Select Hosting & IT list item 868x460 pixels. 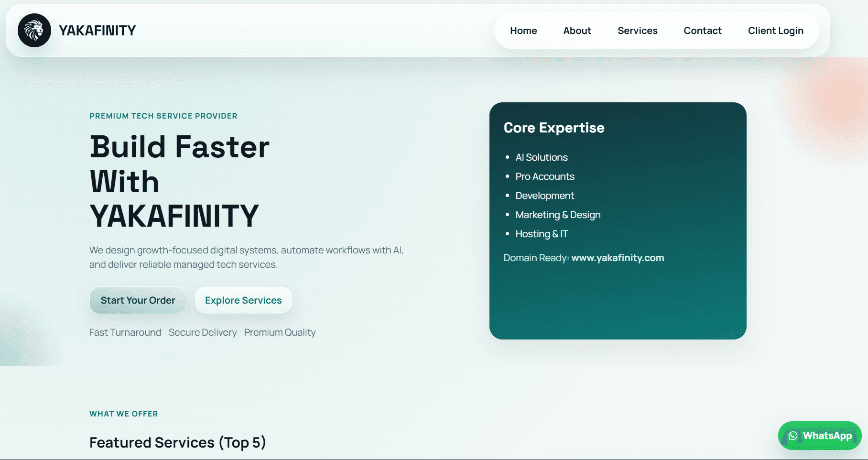[x=542, y=234]
